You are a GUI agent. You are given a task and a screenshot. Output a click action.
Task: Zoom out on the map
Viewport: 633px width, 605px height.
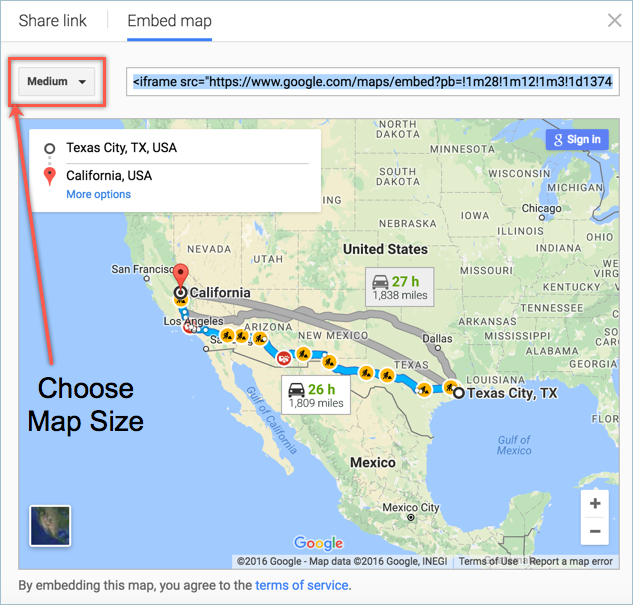[595, 531]
